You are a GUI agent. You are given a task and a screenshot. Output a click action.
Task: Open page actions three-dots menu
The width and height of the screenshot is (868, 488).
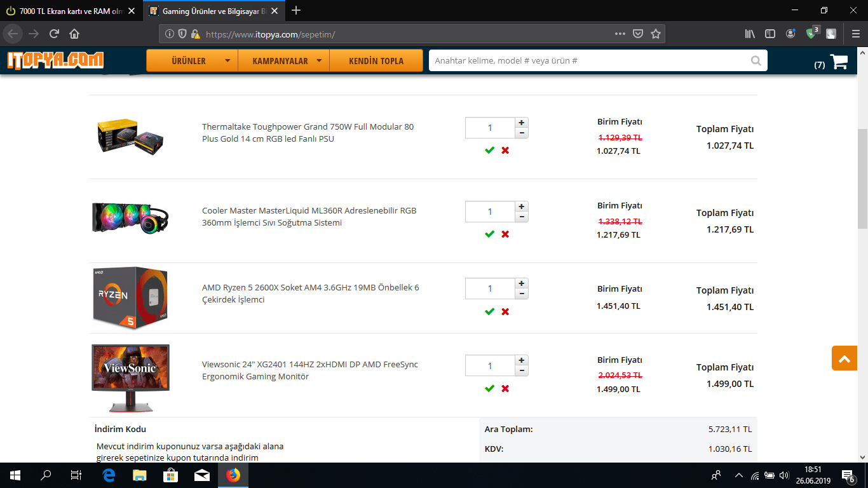click(x=620, y=34)
